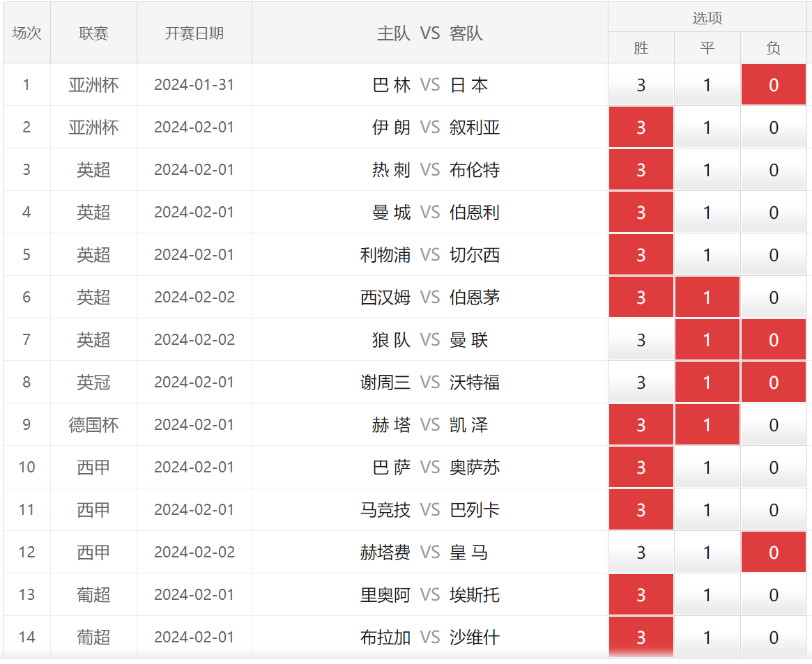The image size is (812, 664).
Task: Select 负 (0) for 伊朗 VS 叙利亚
Action: tap(774, 128)
